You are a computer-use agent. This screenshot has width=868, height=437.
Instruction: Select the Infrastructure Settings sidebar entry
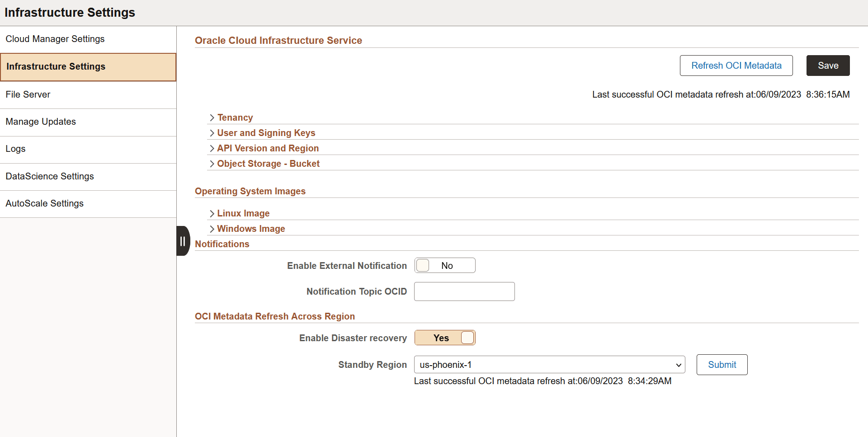coord(56,66)
